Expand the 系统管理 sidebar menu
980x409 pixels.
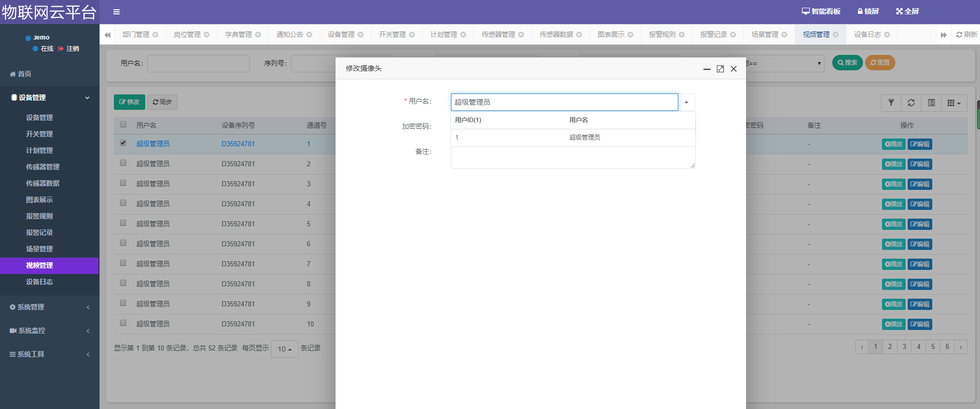coord(49,307)
